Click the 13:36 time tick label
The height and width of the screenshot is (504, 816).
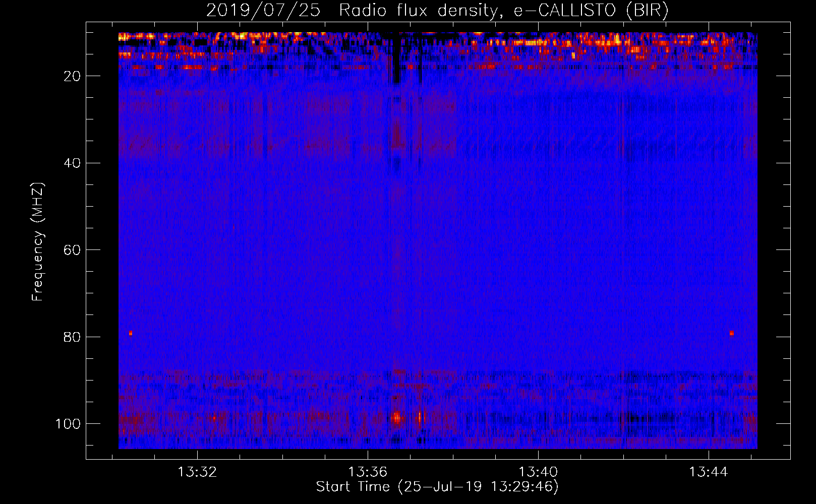[x=368, y=472]
